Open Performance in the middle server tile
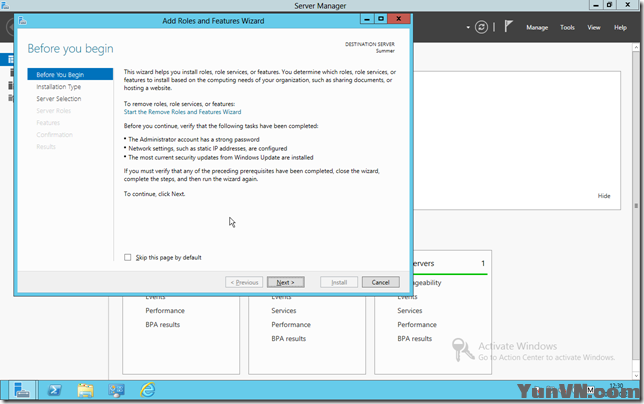Screen dimensions: 644x404 point(291,325)
